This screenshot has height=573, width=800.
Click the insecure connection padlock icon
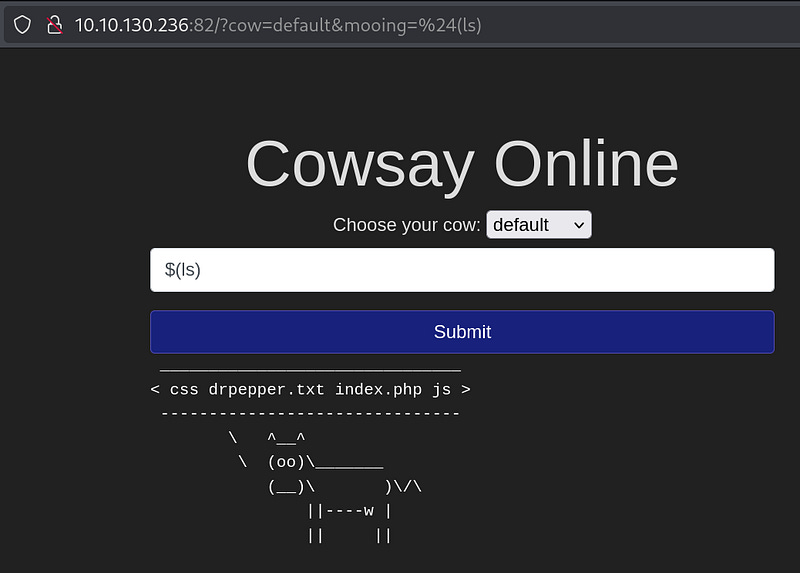pos(55,24)
